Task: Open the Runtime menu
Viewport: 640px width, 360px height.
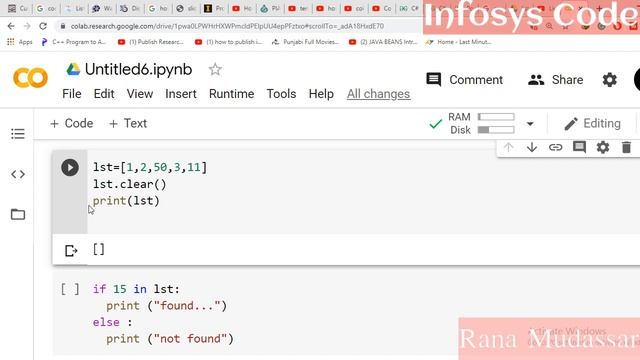Action: 231,94
